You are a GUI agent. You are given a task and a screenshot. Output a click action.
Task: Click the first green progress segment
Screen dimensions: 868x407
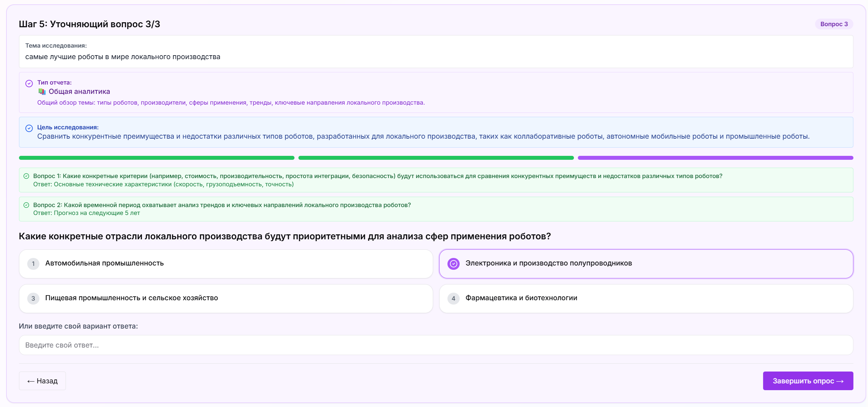pos(157,158)
